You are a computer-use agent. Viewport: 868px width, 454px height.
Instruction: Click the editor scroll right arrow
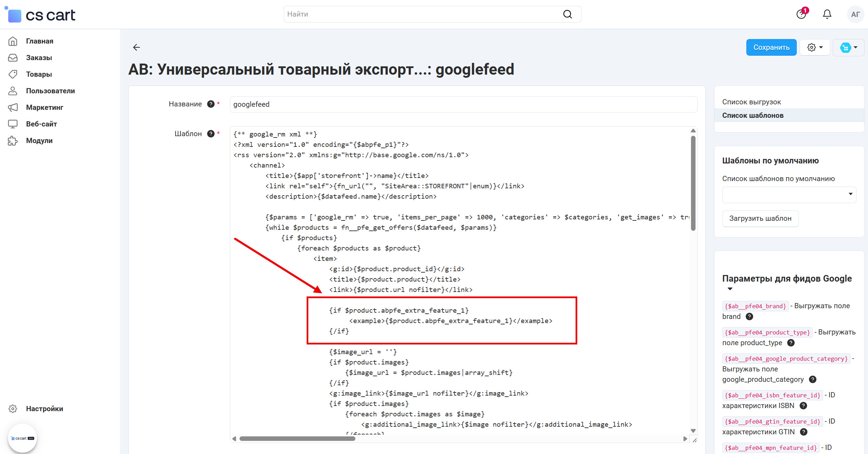685,439
